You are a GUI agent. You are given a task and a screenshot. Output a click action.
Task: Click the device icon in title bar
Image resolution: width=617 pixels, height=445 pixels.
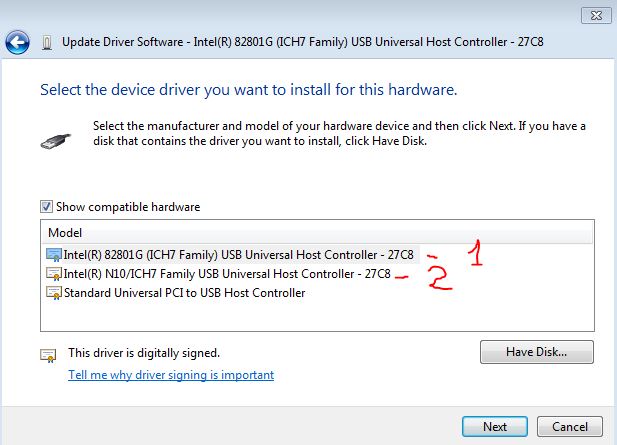[47, 42]
